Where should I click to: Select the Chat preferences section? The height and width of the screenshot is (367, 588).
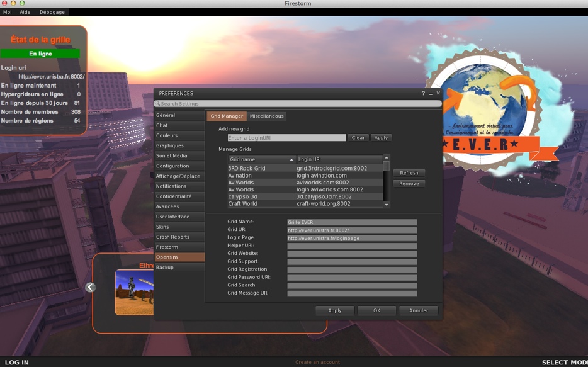(x=179, y=125)
